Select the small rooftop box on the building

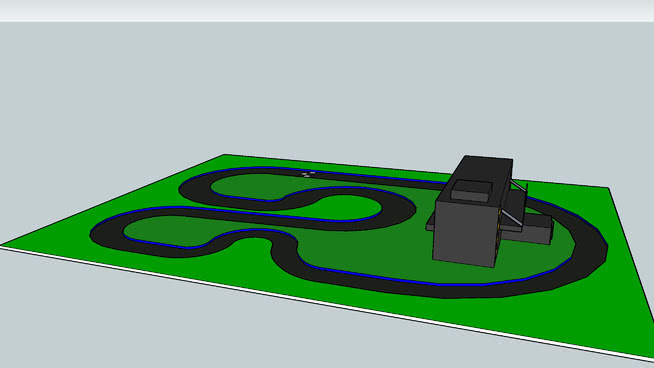(472, 192)
